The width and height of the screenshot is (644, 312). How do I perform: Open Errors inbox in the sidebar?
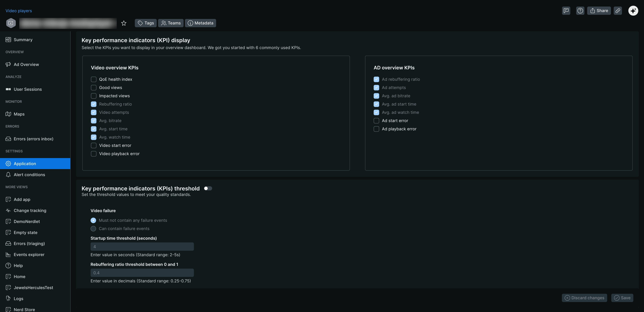[x=33, y=139]
